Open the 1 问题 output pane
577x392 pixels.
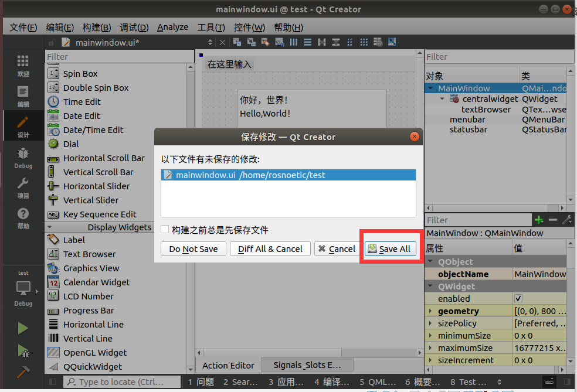click(x=201, y=381)
